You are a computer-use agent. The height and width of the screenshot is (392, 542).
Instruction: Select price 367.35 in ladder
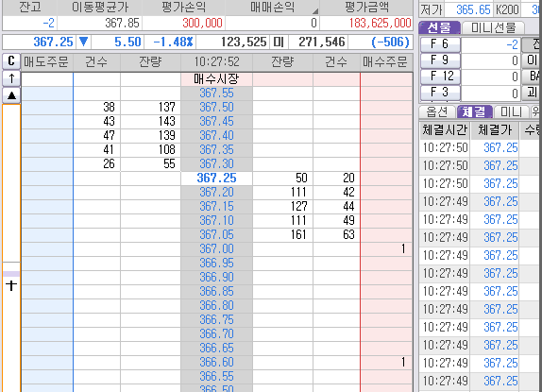click(216, 149)
